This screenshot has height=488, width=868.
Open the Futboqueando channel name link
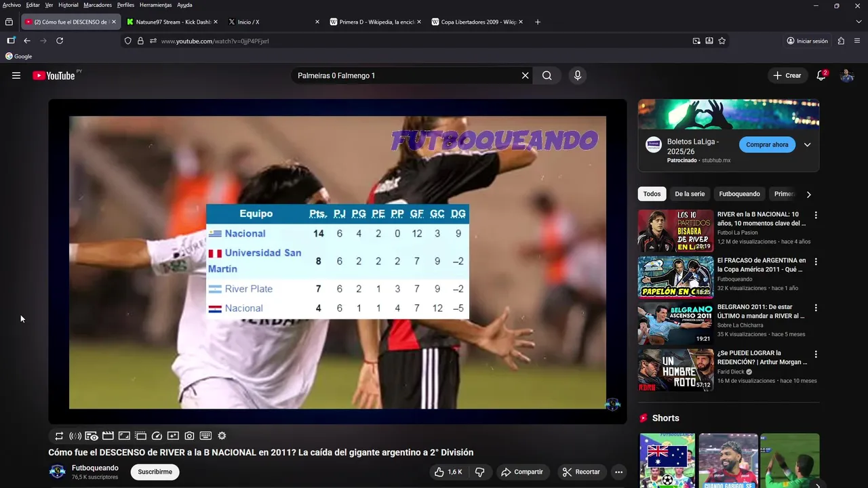point(95,468)
